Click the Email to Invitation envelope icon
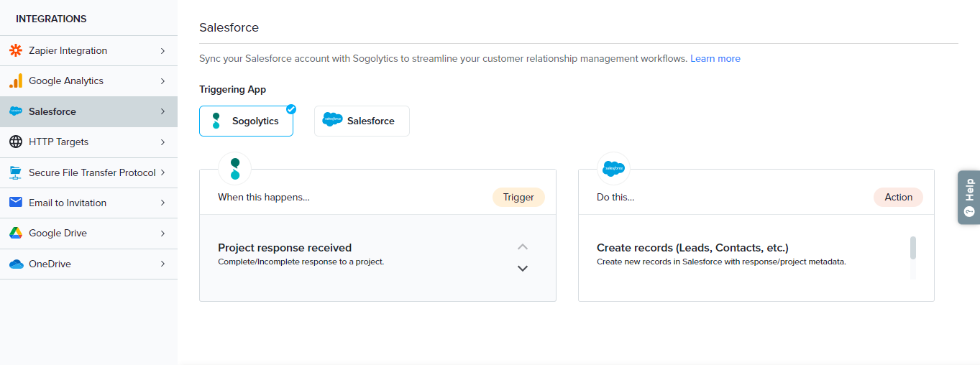The height and width of the screenshot is (365, 980). coord(16,203)
